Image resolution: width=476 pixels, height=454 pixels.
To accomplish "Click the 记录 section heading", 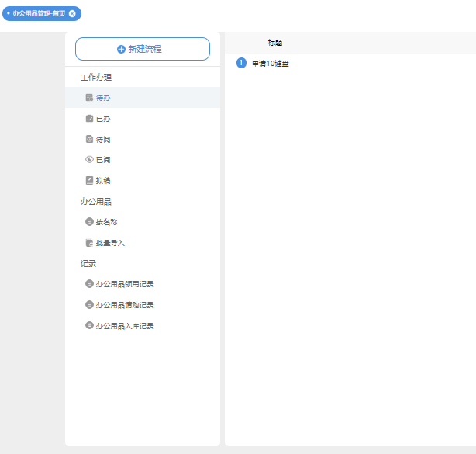I will coord(88,263).
